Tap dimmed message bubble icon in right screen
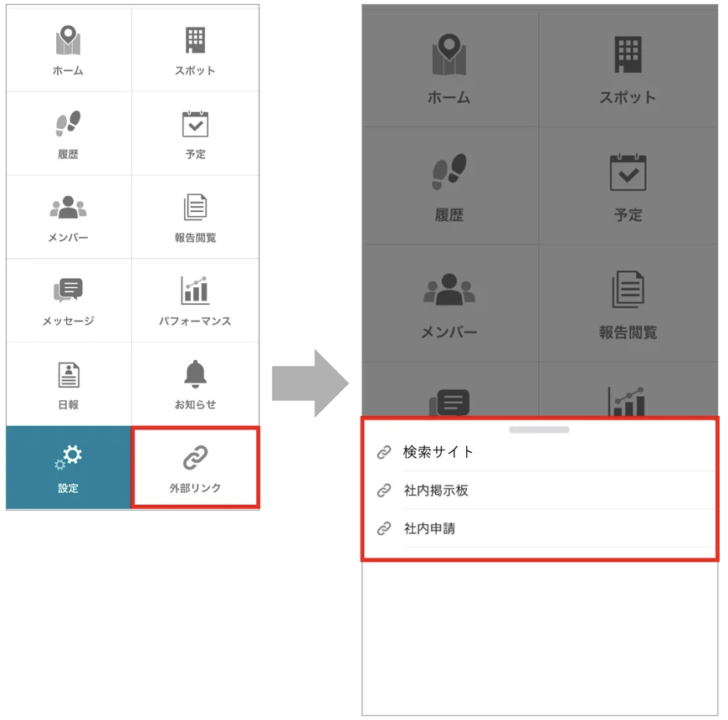The image size is (728, 720). pos(449,402)
